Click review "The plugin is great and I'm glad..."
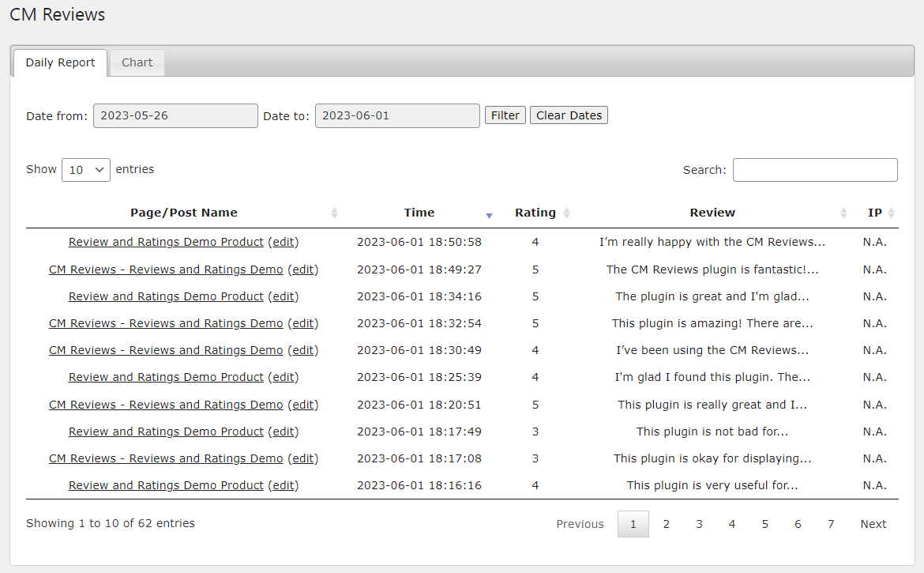This screenshot has width=924, height=573. tap(712, 296)
